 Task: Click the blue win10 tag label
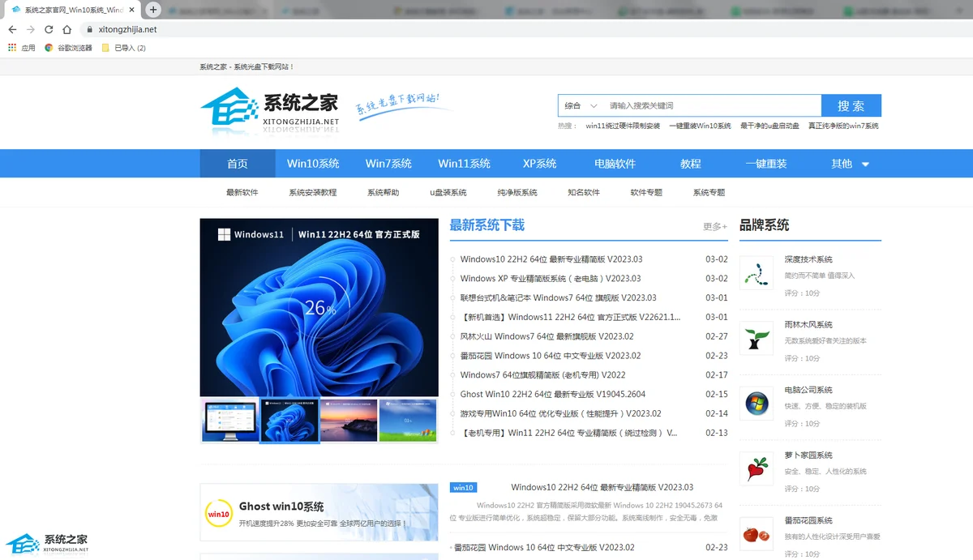pyautogui.click(x=463, y=488)
